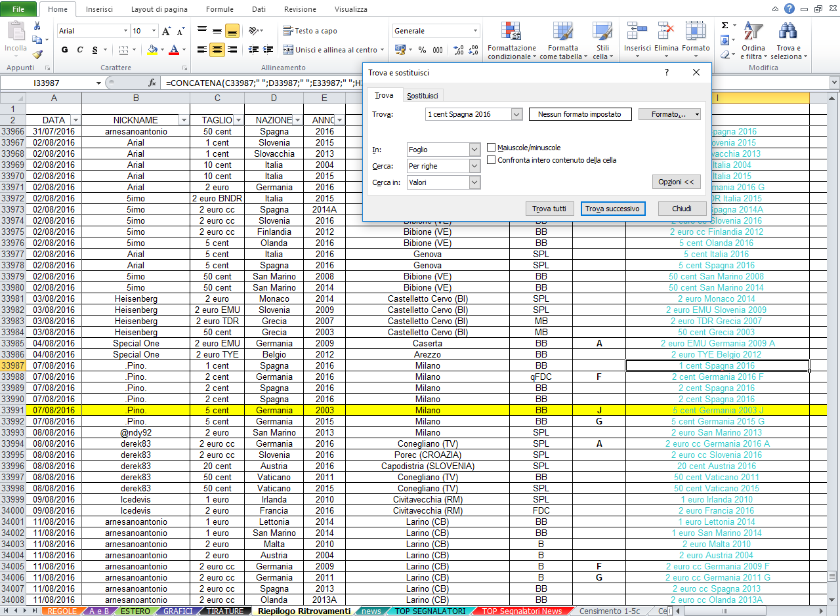This screenshot has height=616, width=840.
Task: Switch to the Formule ribbon tab
Action: tap(219, 9)
